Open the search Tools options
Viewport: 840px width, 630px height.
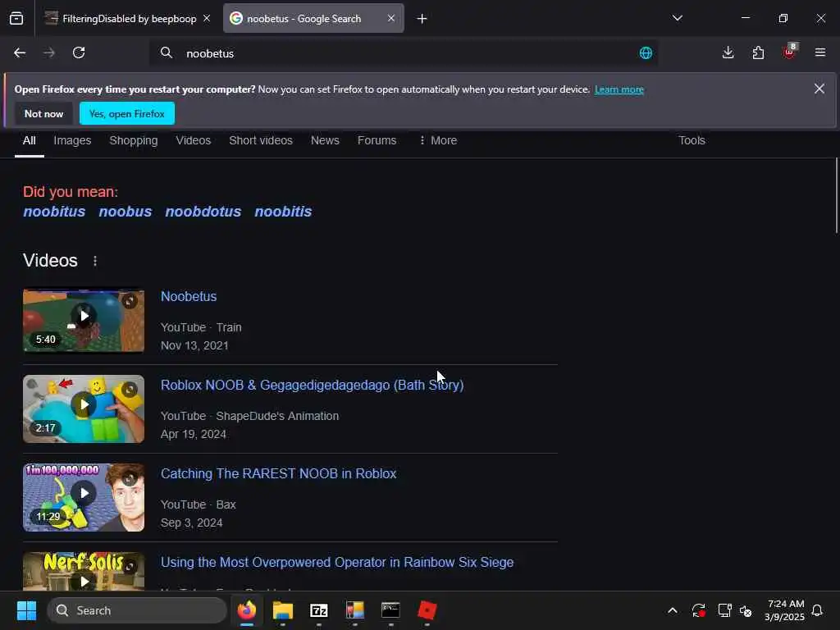(x=692, y=140)
